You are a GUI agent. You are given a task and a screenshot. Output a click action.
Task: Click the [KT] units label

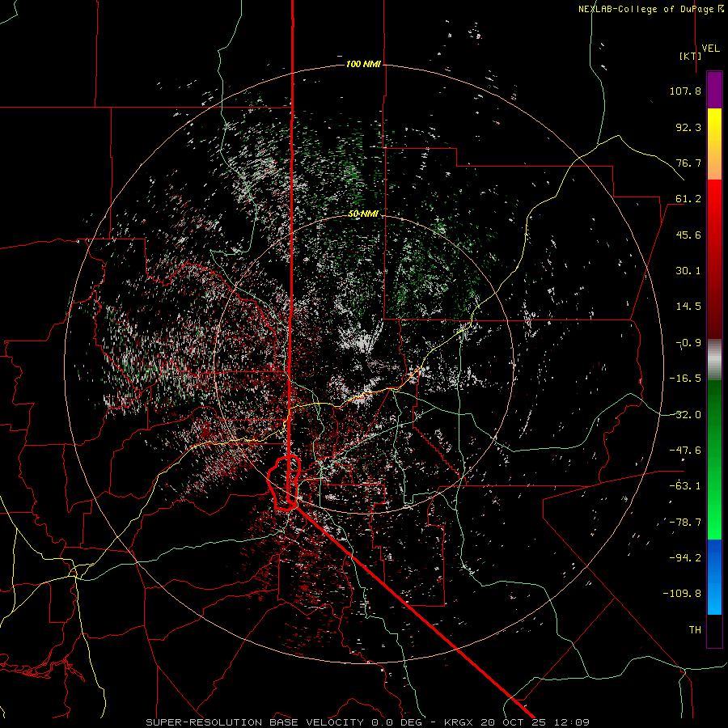pyautogui.click(x=690, y=56)
